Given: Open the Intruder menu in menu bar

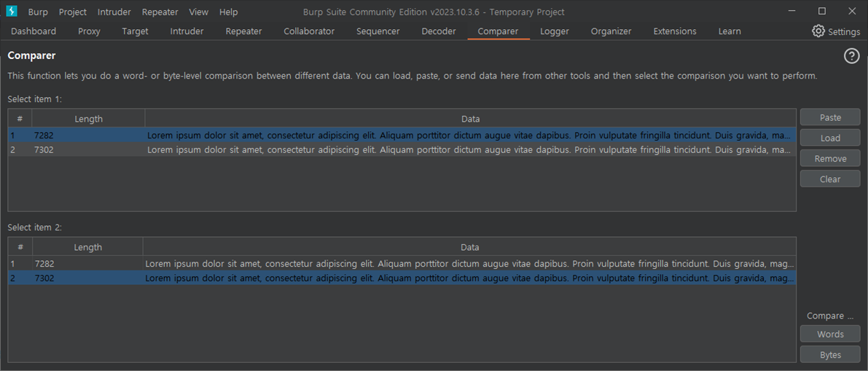Looking at the screenshot, I should click(114, 12).
